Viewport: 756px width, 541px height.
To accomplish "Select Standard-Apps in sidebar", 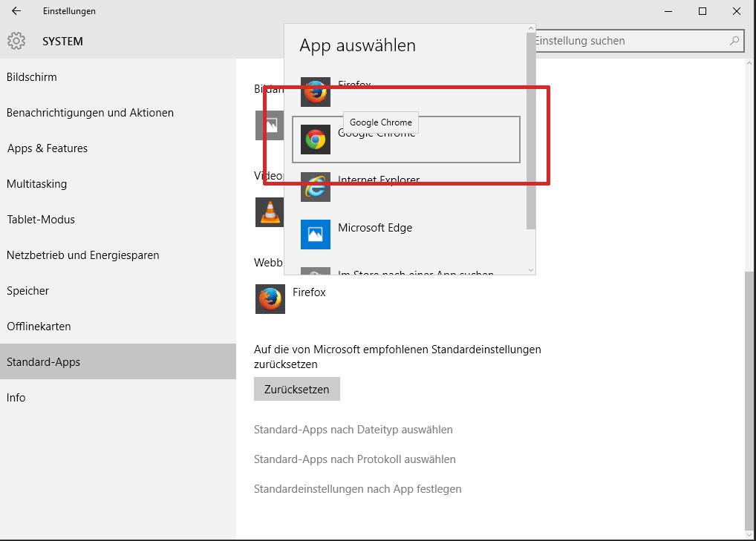I will click(x=118, y=362).
